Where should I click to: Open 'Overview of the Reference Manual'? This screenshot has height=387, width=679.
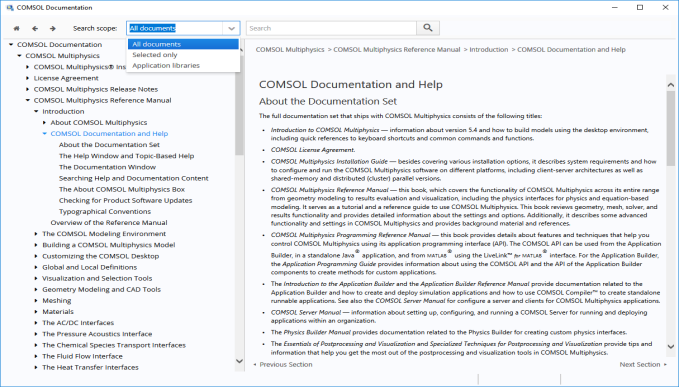point(109,223)
